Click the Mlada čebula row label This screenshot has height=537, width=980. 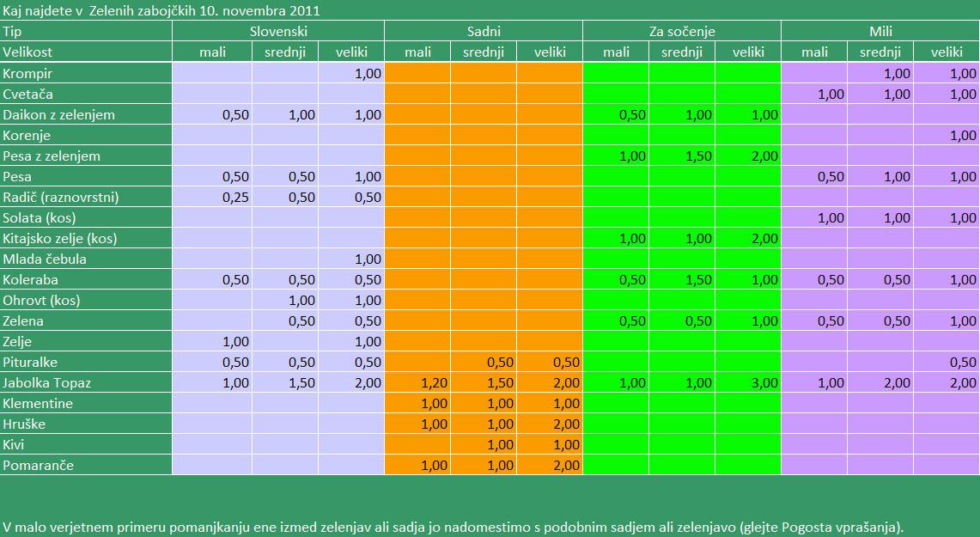coord(45,259)
